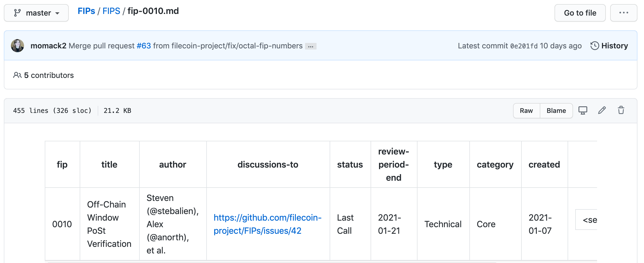This screenshot has width=644, height=263.
Task: Open commit hash 0e201fd
Action: pos(524,46)
